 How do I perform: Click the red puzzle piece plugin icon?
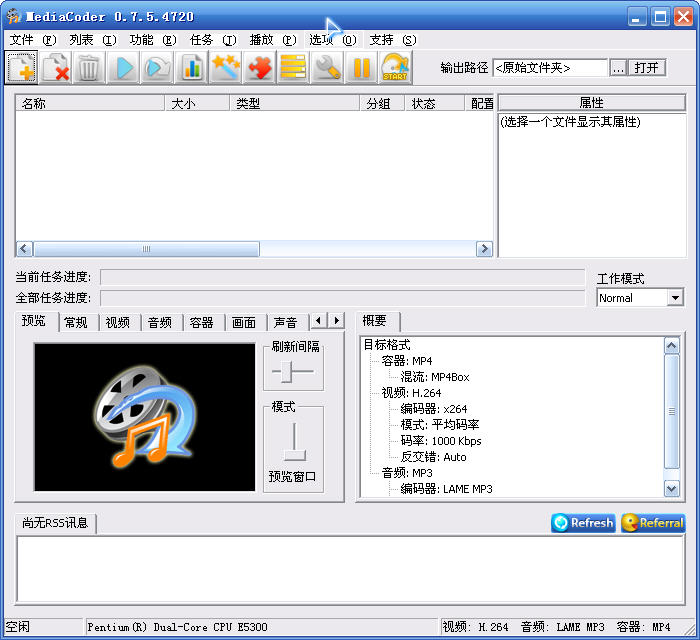(259, 68)
